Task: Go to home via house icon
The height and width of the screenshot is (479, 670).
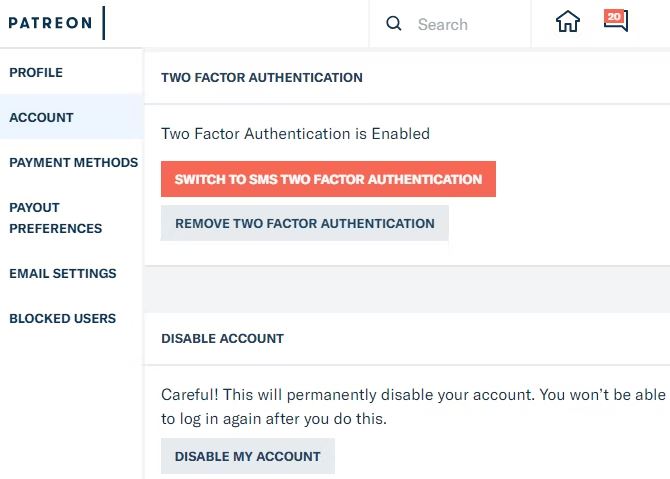Action: click(x=568, y=22)
